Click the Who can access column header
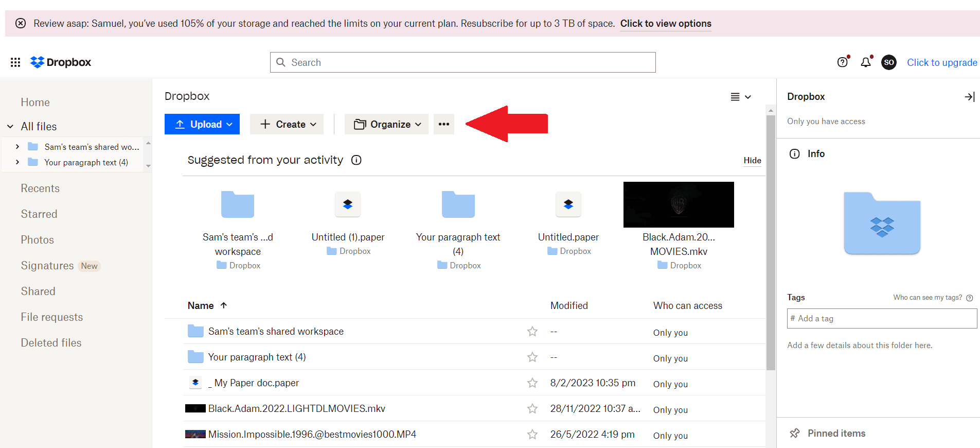This screenshot has height=448, width=980. coord(688,306)
